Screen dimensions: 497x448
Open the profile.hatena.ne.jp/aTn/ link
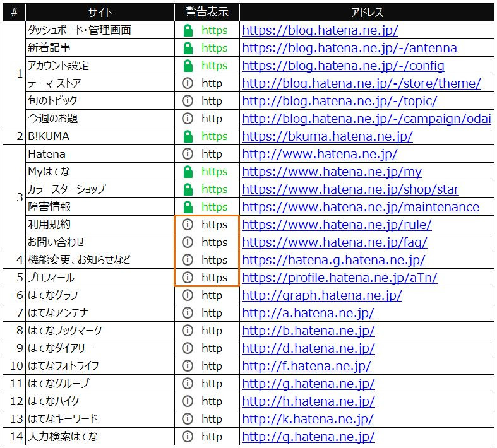pos(340,278)
